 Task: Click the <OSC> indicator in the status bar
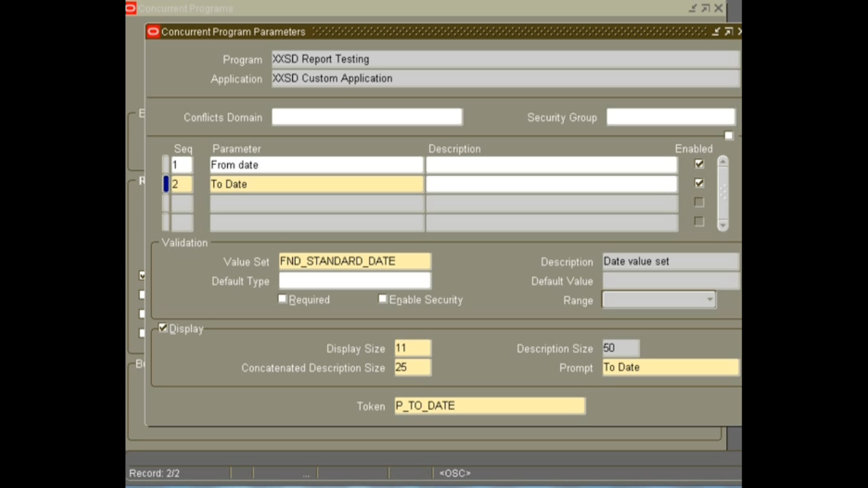456,473
